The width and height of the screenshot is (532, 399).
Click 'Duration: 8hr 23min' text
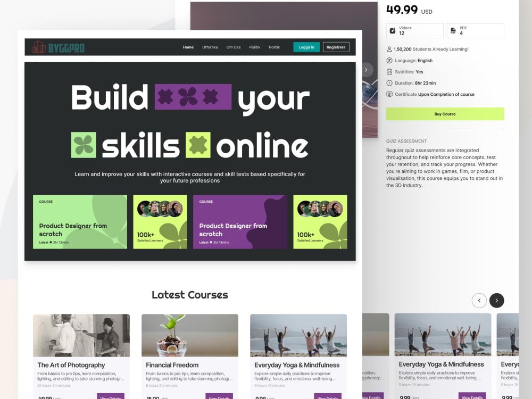[x=415, y=83]
